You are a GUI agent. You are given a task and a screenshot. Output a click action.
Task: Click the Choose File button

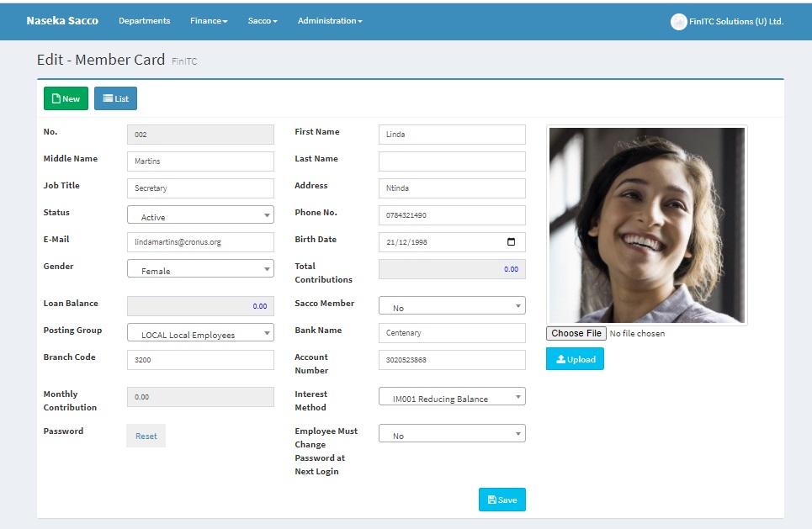click(576, 333)
